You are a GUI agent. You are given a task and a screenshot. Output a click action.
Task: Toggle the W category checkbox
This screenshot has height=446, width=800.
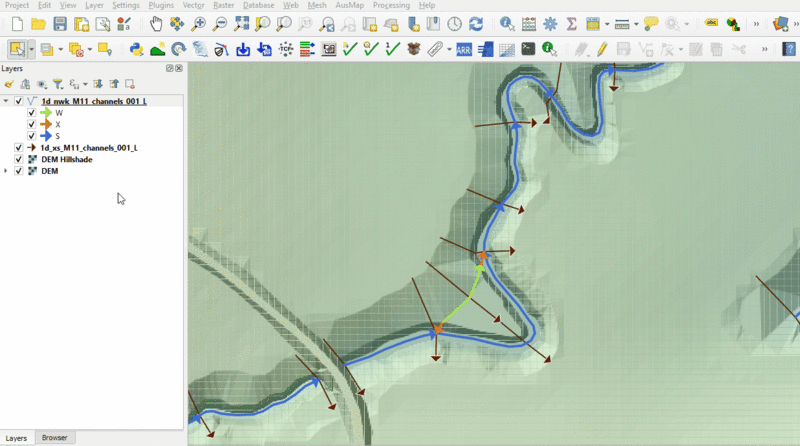pyautogui.click(x=32, y=113)
